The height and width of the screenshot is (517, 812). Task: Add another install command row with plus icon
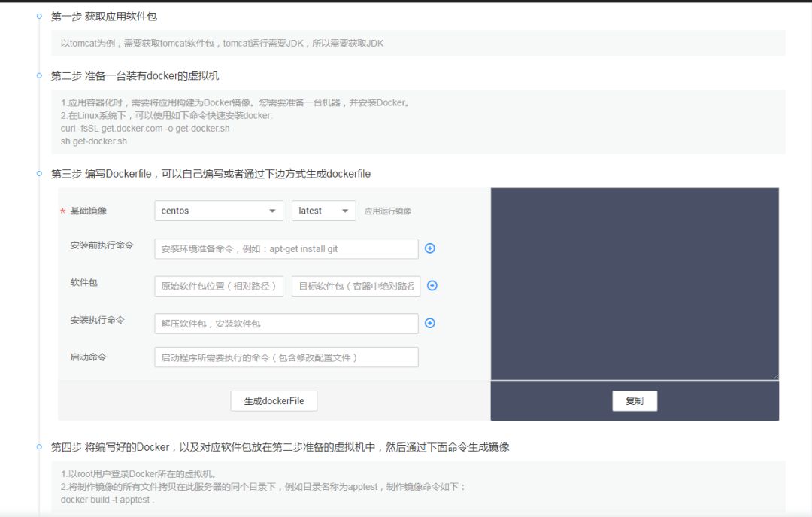pos(430,323)
